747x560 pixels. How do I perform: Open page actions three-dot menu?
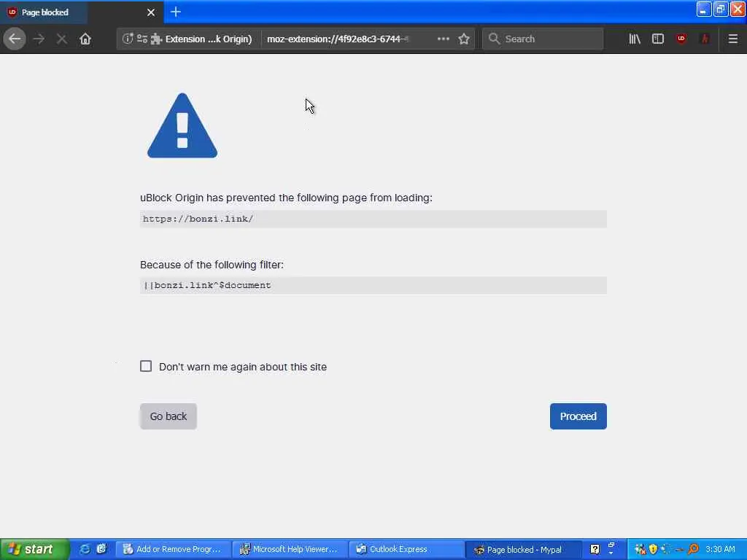[443, 39]
